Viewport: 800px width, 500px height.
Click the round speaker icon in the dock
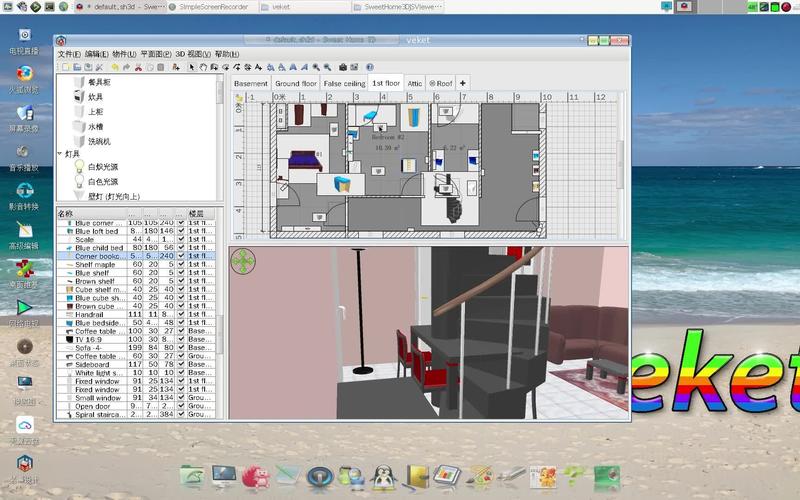point(320,478)
